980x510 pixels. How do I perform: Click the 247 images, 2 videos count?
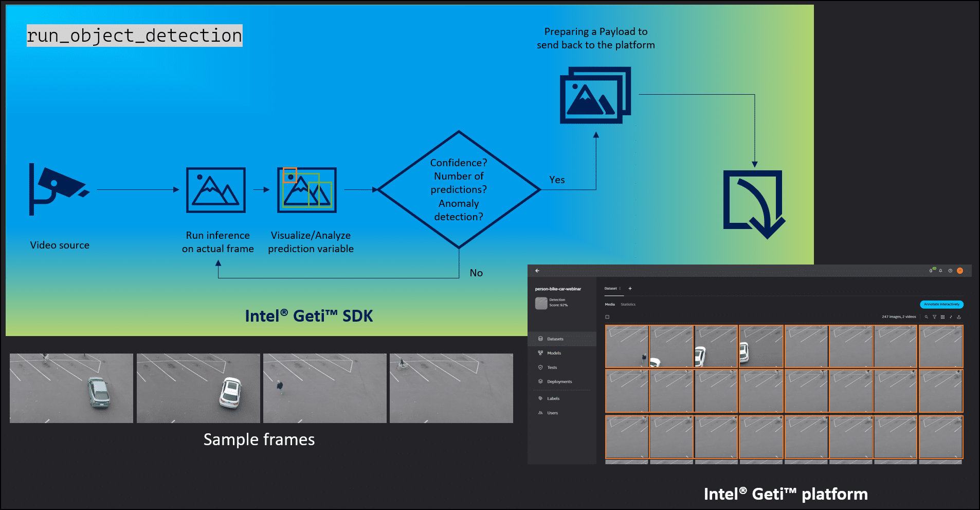pos(899,317)
